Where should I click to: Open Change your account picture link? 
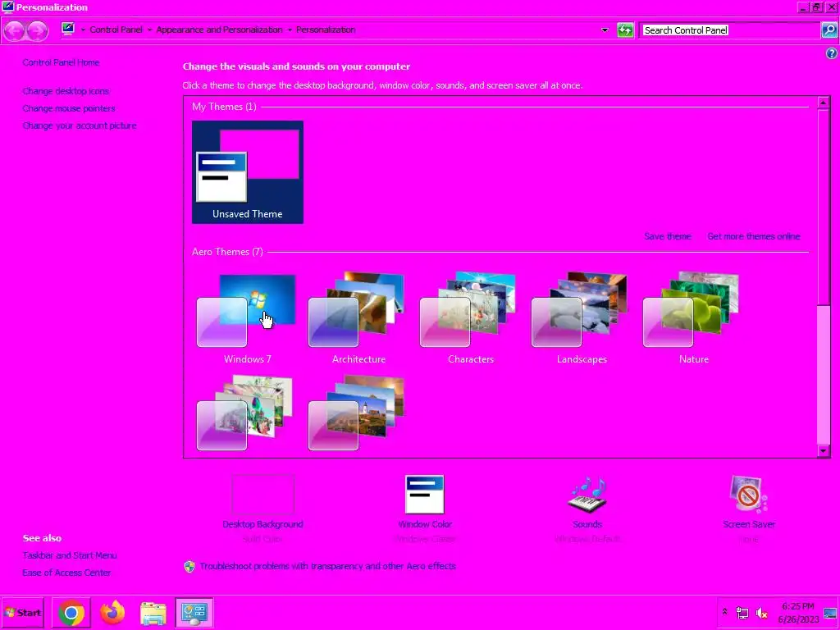80,126
